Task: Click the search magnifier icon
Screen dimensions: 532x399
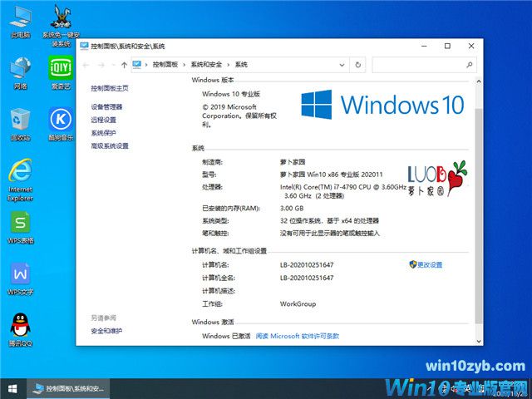Action: pyautogui.click(x=470, y=65)
